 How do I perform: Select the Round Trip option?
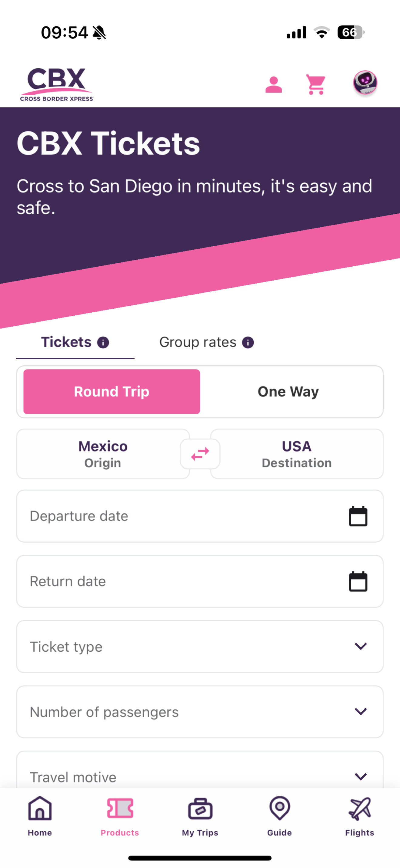[x=112, y=392]
